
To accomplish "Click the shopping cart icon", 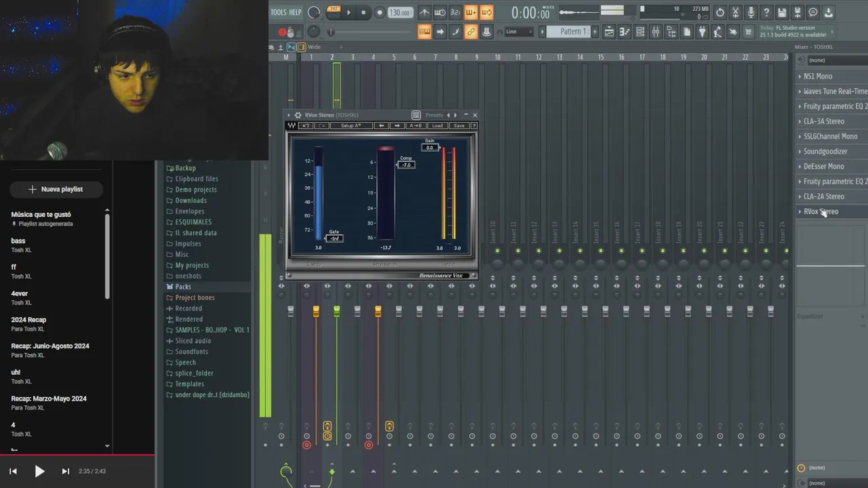I will click(x=749, y=32).
